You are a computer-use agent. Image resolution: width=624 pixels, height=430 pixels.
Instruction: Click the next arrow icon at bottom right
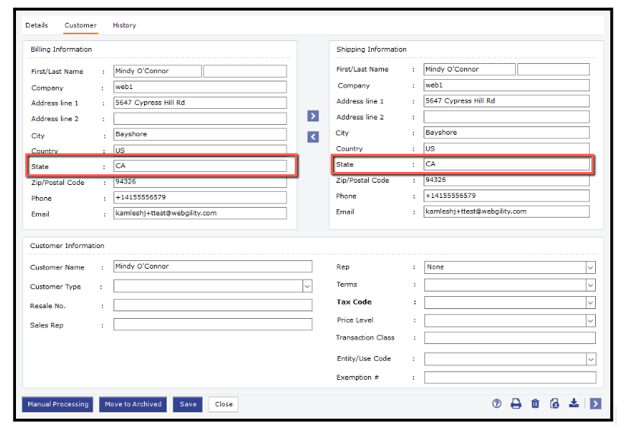595,404
